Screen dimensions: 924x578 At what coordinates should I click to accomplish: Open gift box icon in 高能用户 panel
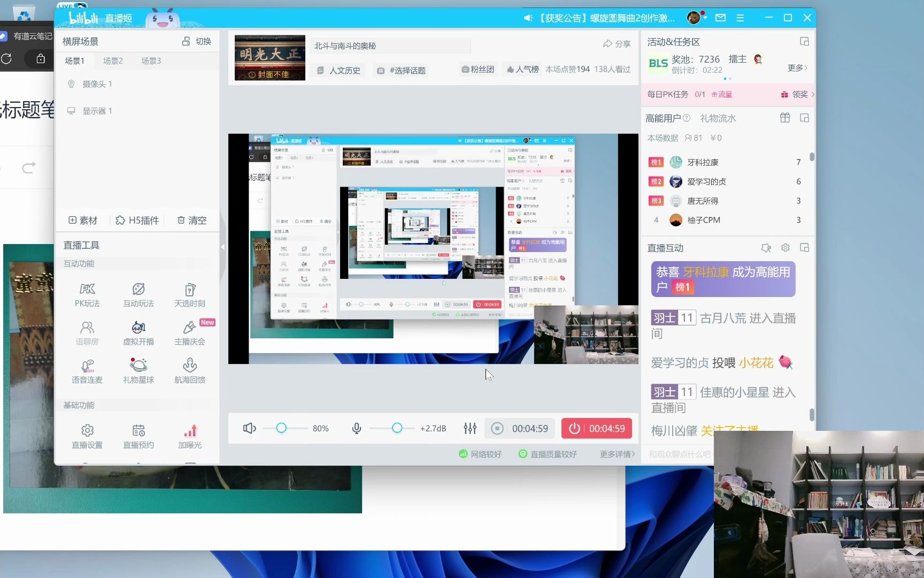785,118
